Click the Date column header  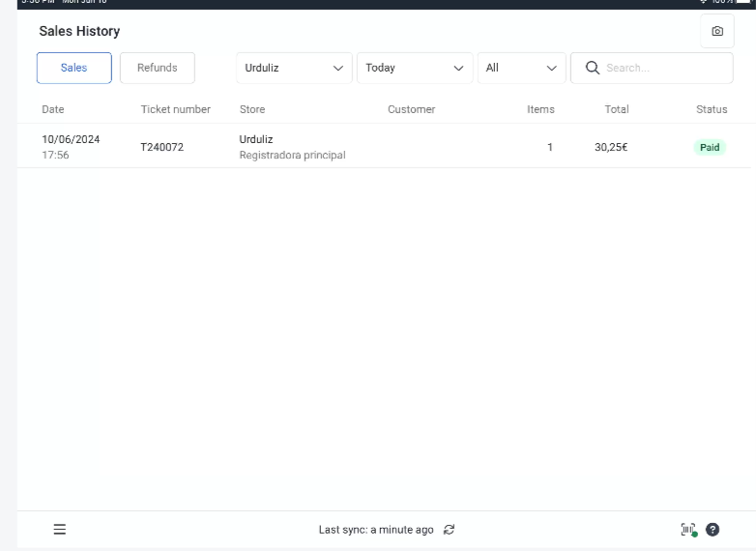pyautogui.click(x=53, y=109)
